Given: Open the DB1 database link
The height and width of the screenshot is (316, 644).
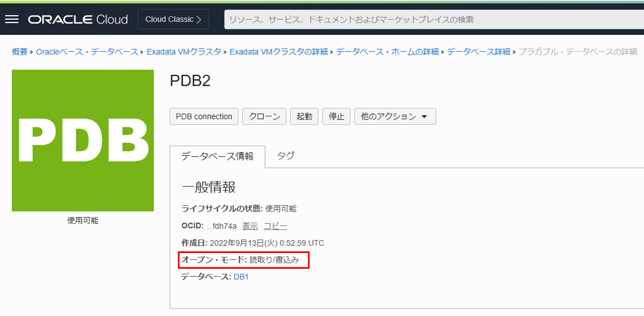Looking at the screenshot, I should (x=241, y=277).
